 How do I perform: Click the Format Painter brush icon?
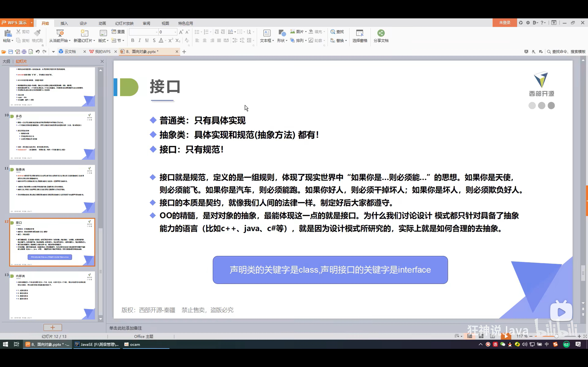37,32
